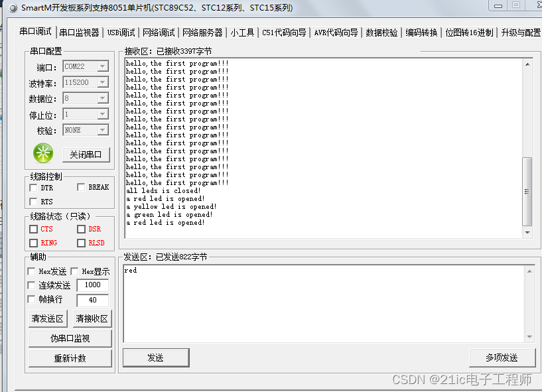Click receive area scrollbar up arrow
This screenshot has height=392, width=542.
coord(527,64)
